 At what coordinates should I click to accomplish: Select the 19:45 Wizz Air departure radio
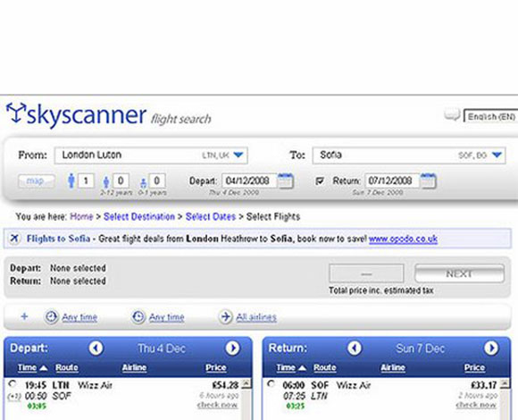pos(13,384)
